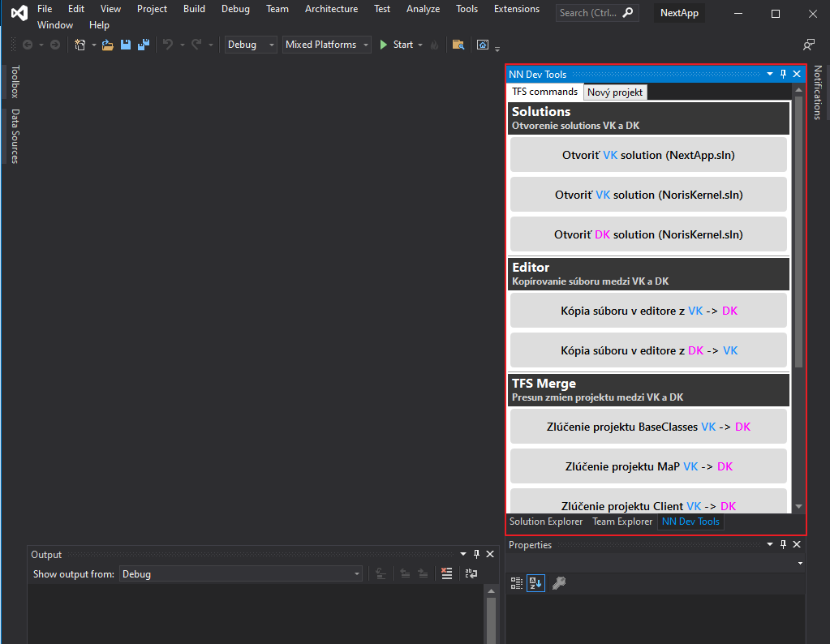Open the Show output from dropdown
This screenshot has height=644, width=830.
point(241,573)
